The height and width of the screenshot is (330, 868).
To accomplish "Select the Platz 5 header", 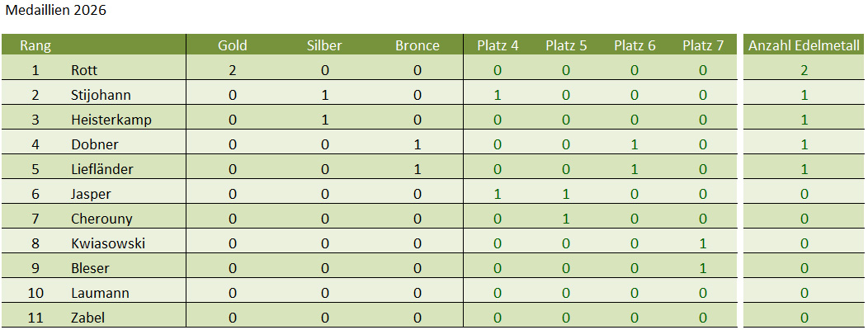I will 566,45.
